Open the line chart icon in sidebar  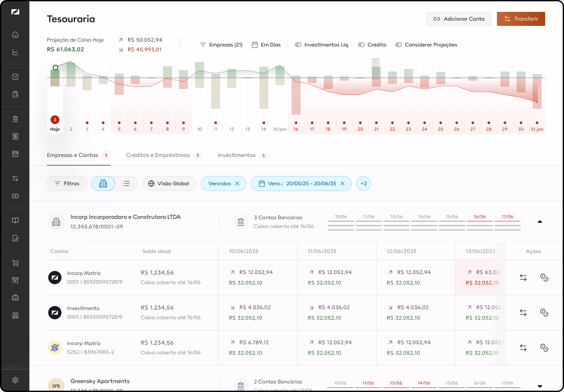[15, 53]
